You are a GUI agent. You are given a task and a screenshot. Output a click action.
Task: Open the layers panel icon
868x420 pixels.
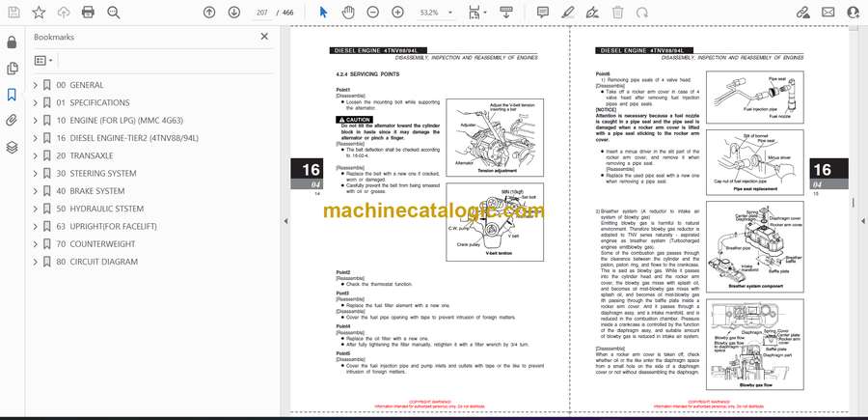tap(13, 147)
